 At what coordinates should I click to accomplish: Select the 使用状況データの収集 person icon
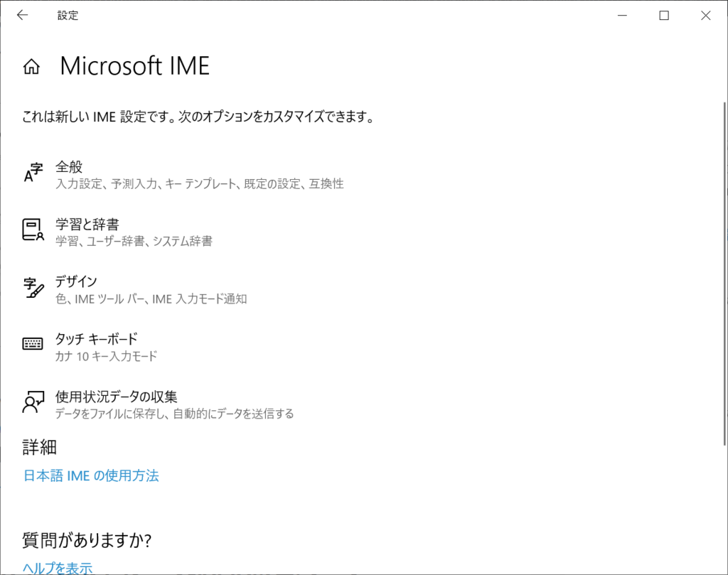coord(33,402)
